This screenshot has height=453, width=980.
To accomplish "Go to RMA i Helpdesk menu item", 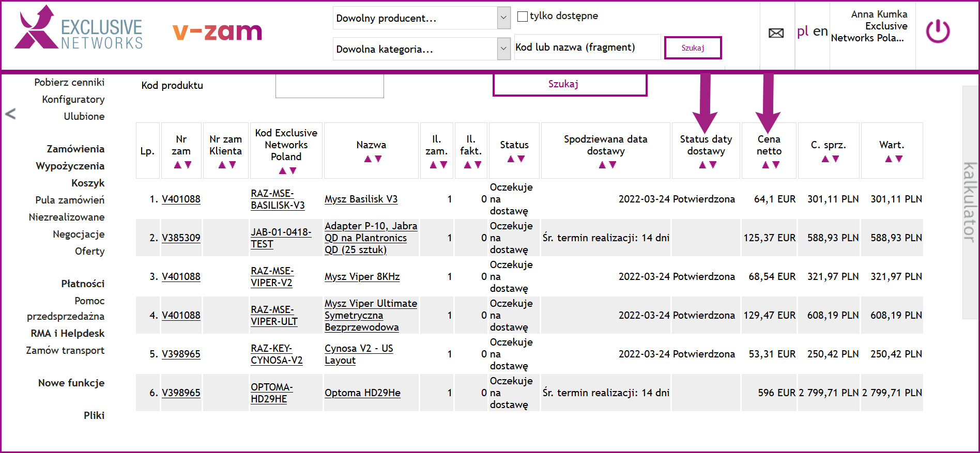I will (67, 333).
